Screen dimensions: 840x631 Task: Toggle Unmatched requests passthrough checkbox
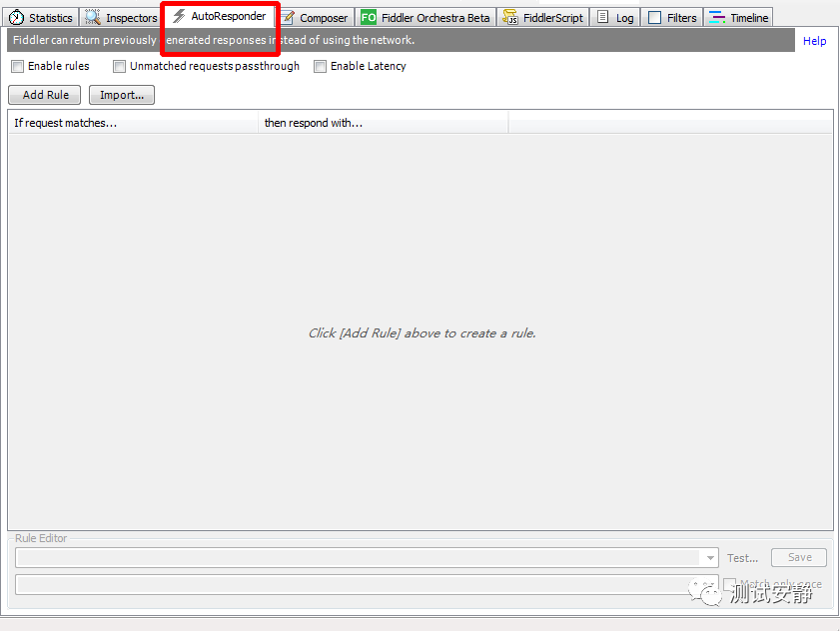[x=119, y=66]
